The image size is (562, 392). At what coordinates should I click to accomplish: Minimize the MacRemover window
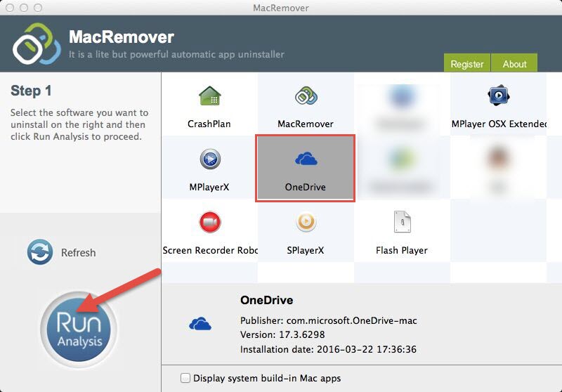[24, 8]
